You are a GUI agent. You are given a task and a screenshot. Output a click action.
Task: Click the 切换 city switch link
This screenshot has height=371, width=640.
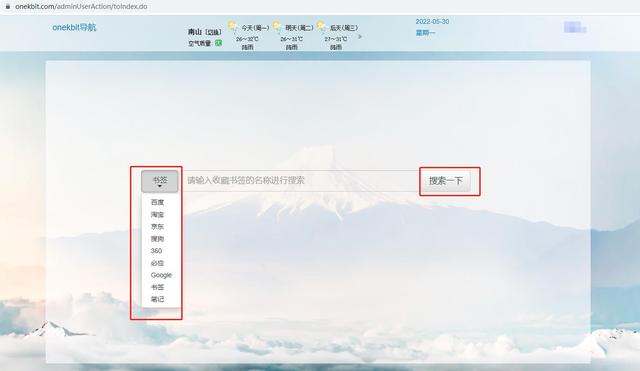click(213, 32)
